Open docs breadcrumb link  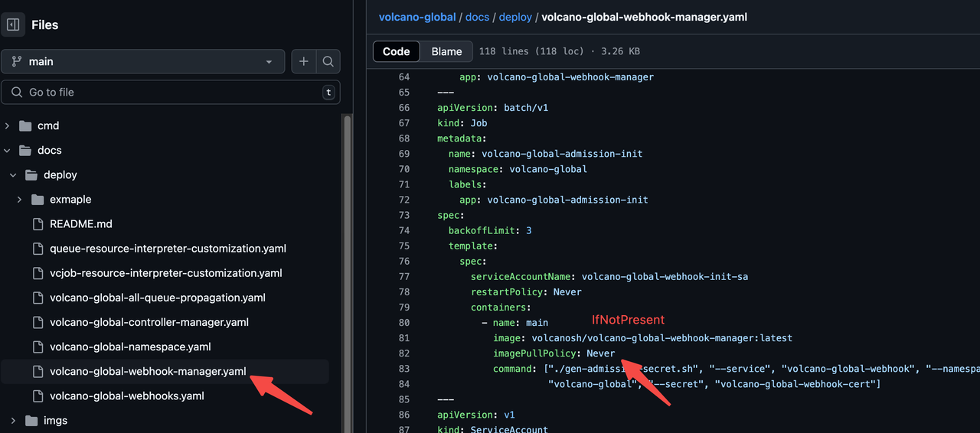[477, 17]
